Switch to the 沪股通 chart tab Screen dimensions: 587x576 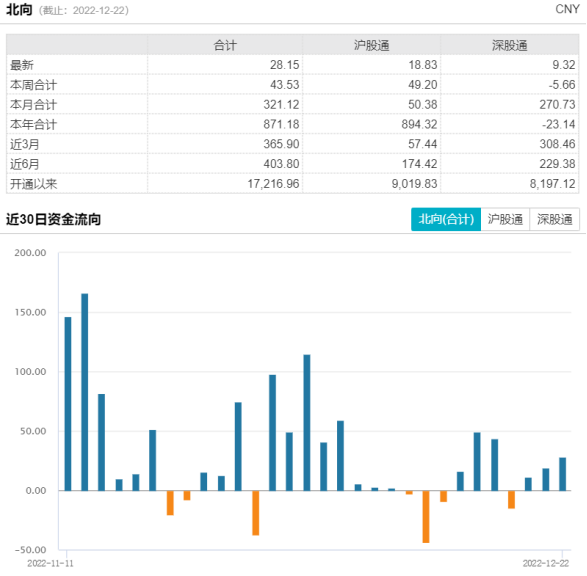pyautogui.click(x=505, y=219)
